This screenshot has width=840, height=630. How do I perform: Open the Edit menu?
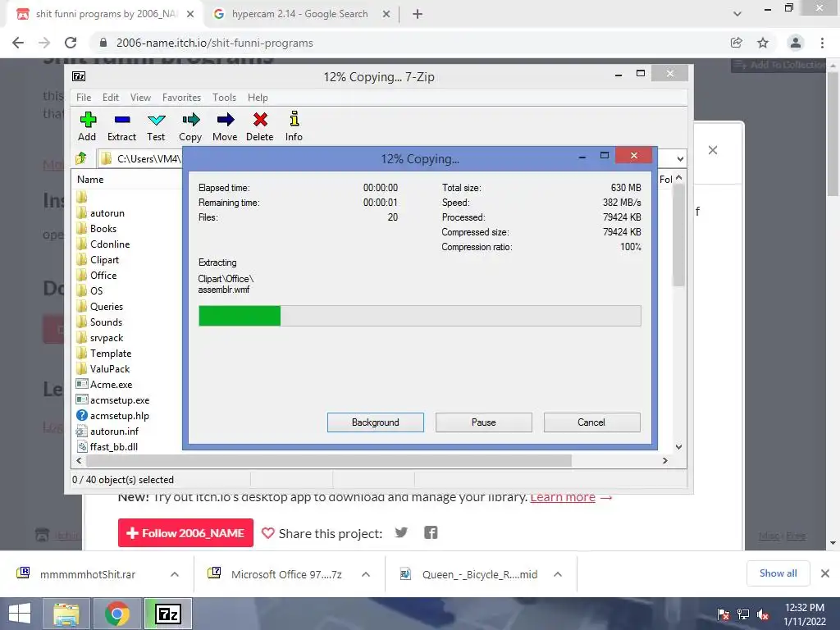pos(111,98)
